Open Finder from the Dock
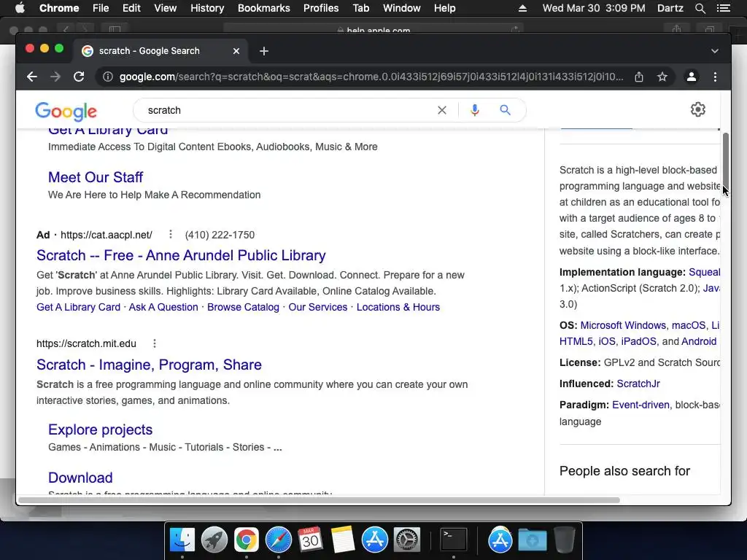This screenshot has width=747, height=560. point(182,540)
